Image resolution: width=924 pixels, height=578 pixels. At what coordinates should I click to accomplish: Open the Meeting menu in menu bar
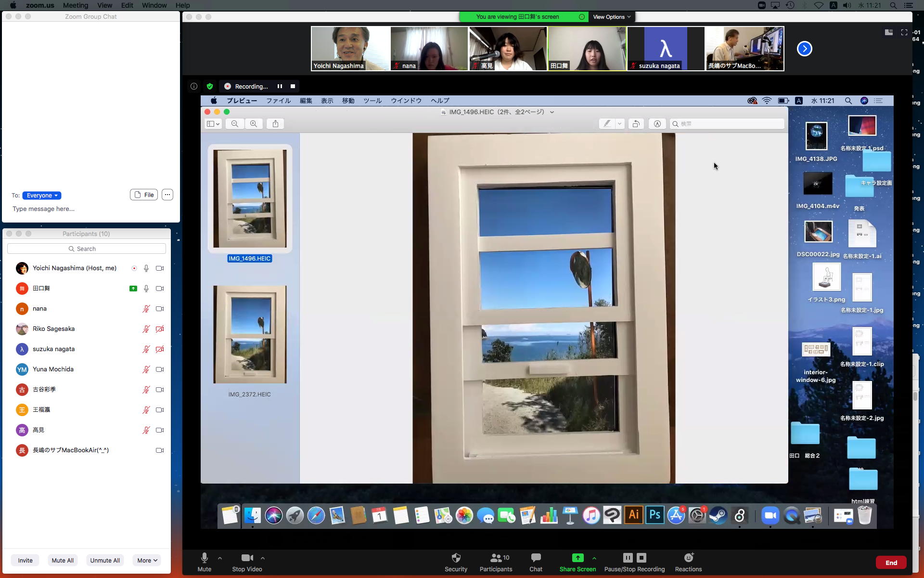pyautogui.click(x=76, y=5)
